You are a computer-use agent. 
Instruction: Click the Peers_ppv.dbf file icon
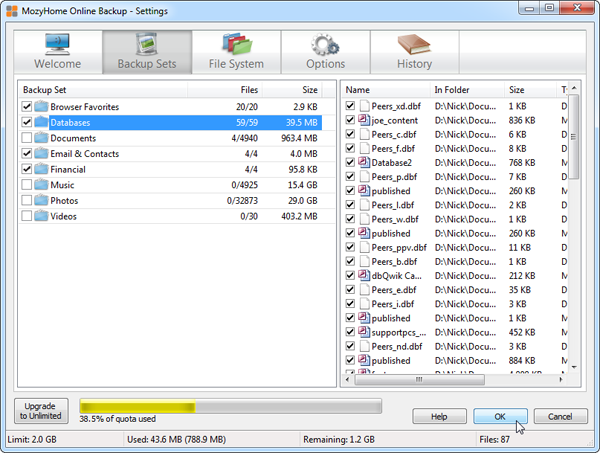365,247
